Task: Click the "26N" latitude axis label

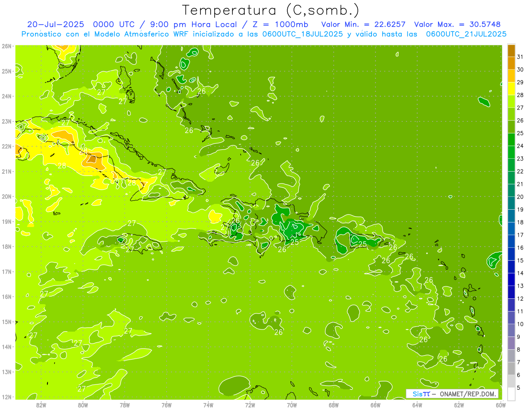Action: click(7, 46)
